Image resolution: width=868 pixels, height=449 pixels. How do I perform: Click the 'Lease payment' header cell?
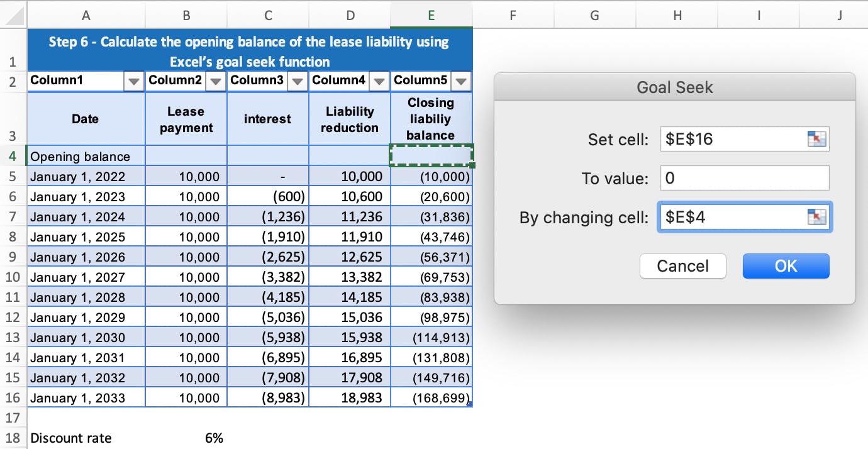186,119
